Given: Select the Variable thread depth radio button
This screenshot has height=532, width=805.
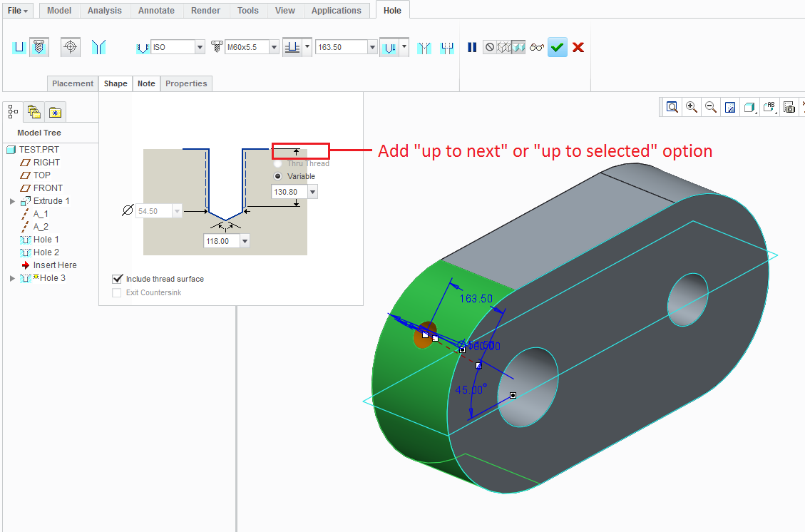Looking at the screenshot, I should tap(278, 176).
